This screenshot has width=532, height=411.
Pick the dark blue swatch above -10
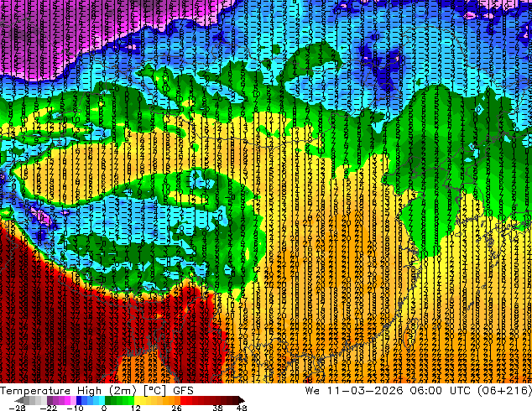79,400
